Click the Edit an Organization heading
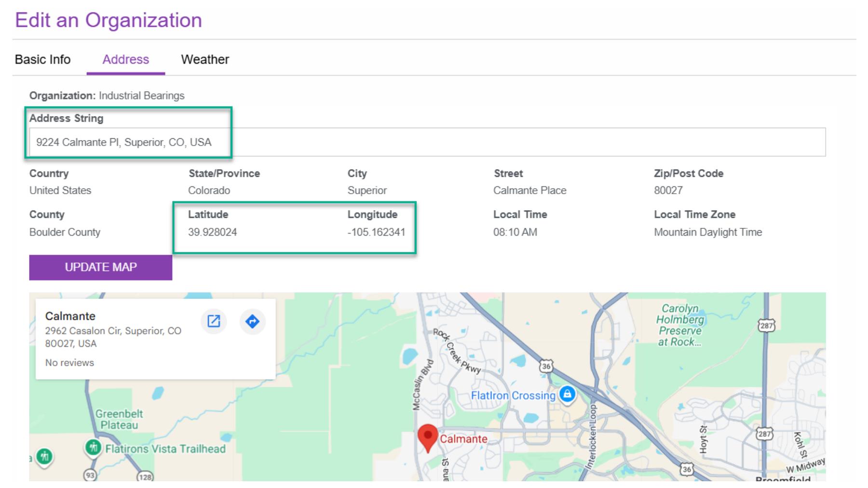The width and height of the screenshot is (868, 488). [x=108, y=20]
